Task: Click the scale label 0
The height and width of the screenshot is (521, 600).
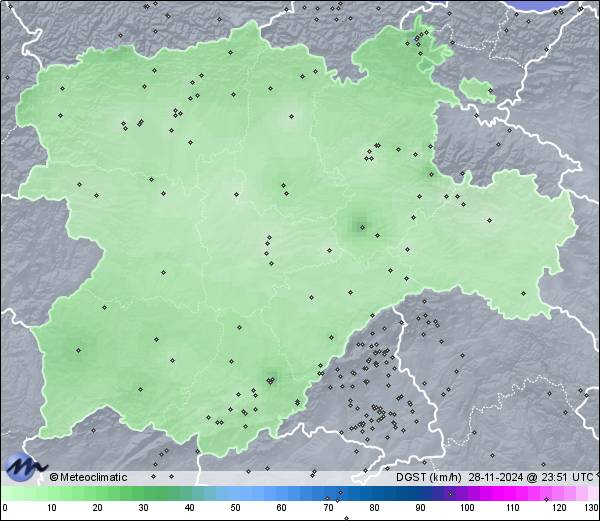Action: click(5, 508)
